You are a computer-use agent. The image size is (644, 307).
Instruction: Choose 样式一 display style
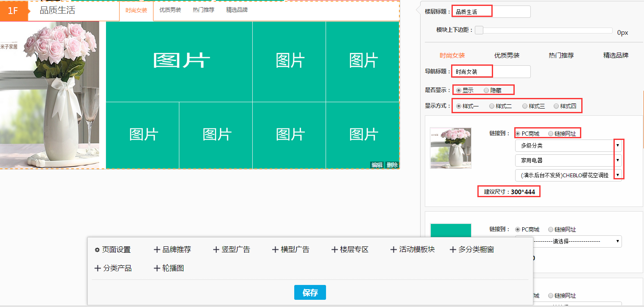(459, 106)
